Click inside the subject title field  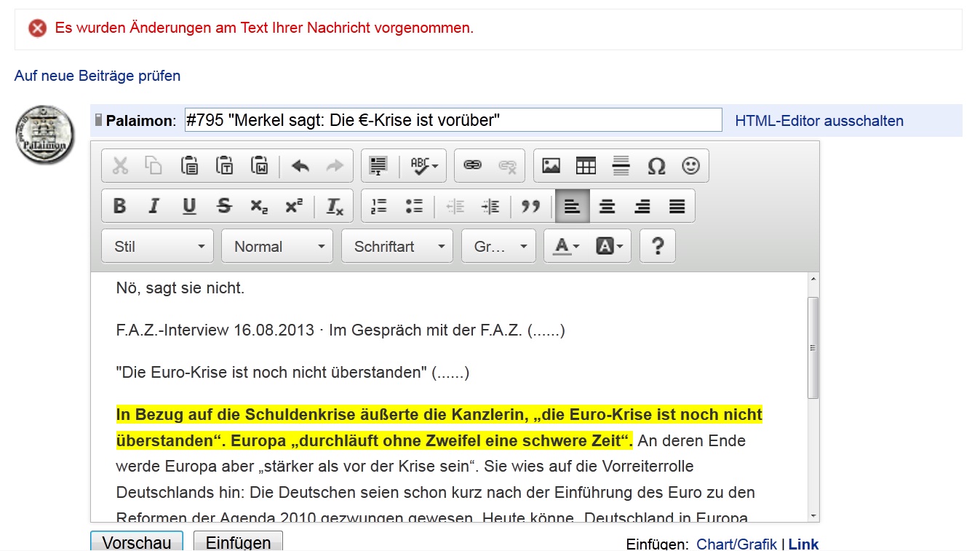451,119
